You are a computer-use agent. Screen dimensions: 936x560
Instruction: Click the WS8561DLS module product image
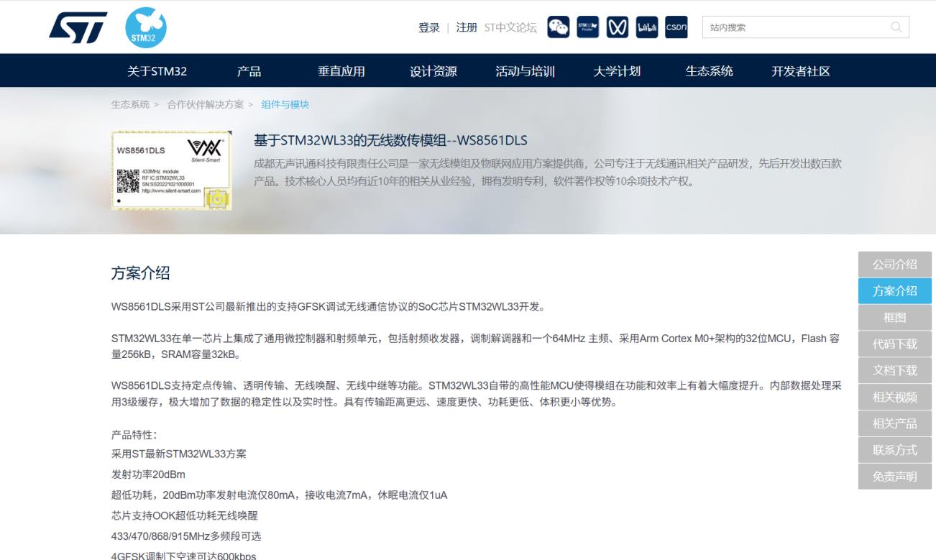(x=172, y=170)
